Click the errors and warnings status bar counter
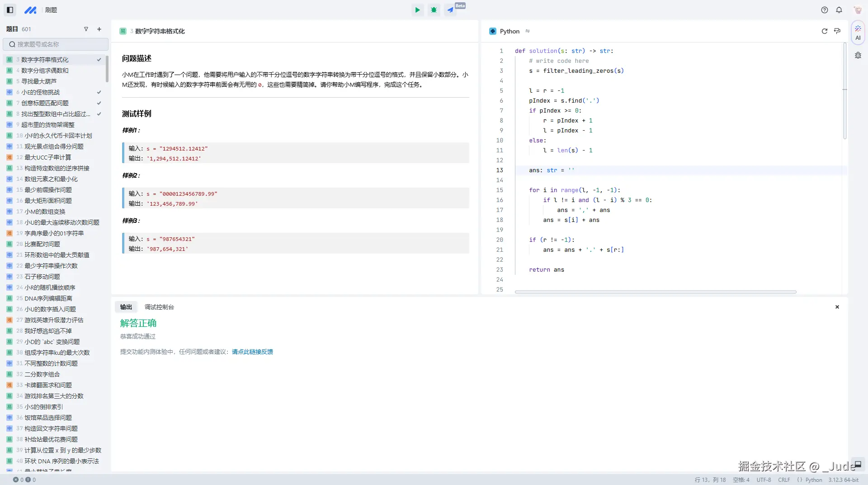Screen dimensions: 868x485 coord(24,480)
